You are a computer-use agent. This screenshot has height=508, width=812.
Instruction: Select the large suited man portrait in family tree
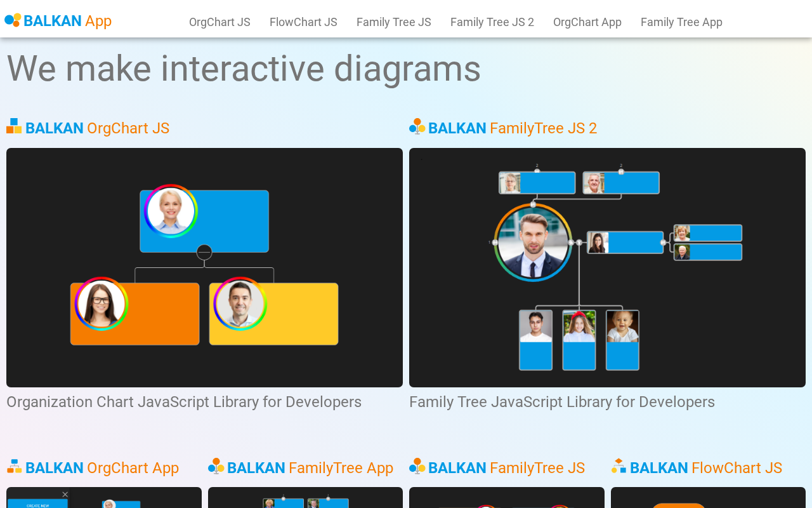point(533,242)
